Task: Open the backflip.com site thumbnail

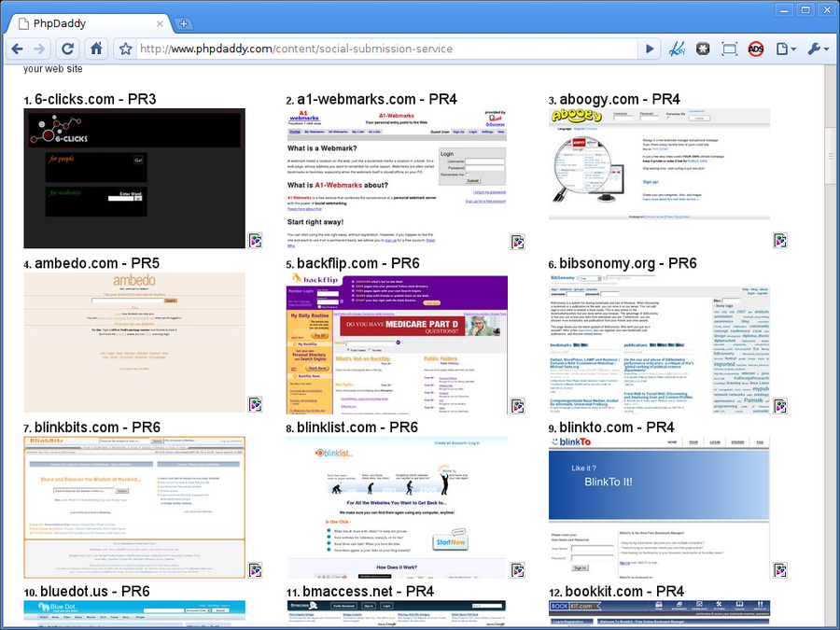Action: [397, 343]
